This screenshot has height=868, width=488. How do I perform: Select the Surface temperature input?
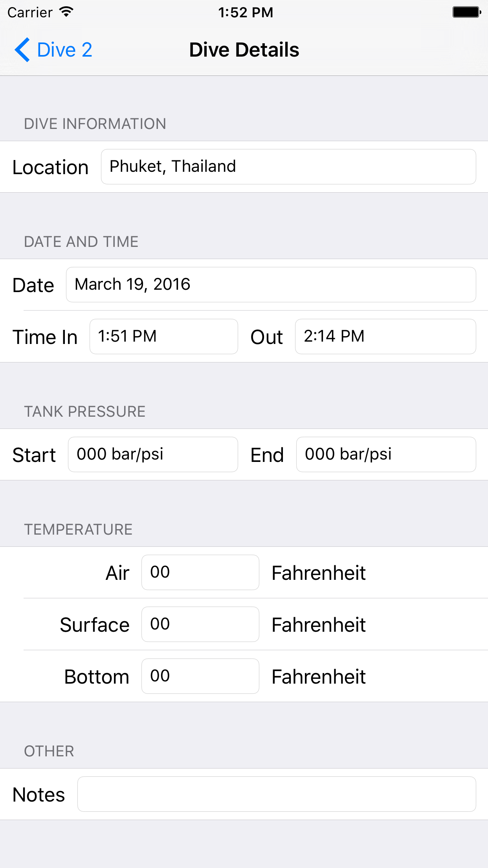pyautogui.click(x=200, y=624)
